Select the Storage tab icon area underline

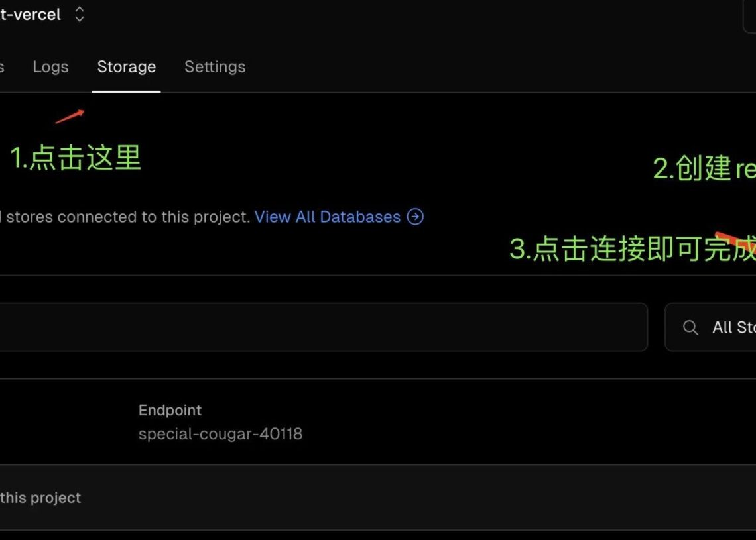coord(126,88)
